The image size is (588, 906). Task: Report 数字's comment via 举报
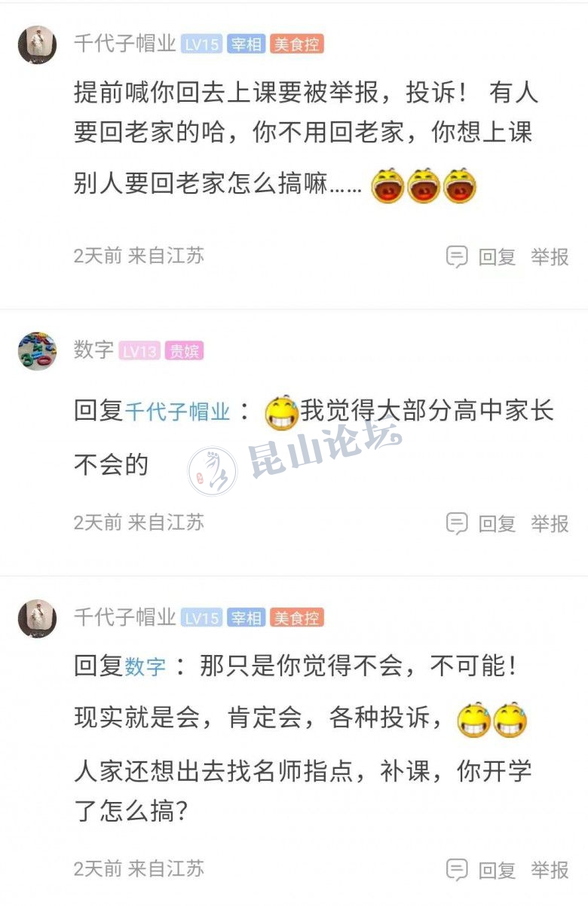(550, 523)
